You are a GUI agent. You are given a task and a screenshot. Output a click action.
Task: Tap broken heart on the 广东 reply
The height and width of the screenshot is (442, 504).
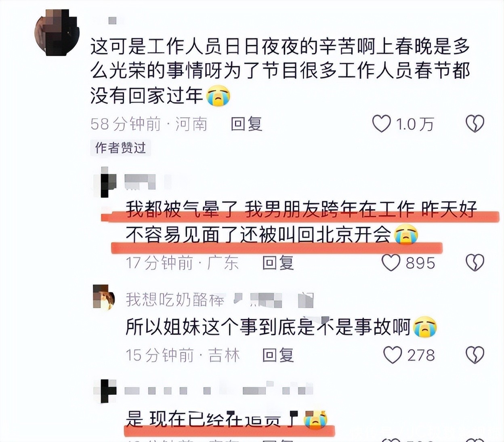(x=475, y=263)
